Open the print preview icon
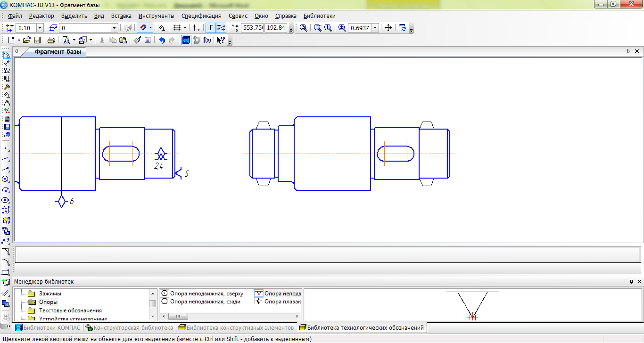 click(66, 40)
